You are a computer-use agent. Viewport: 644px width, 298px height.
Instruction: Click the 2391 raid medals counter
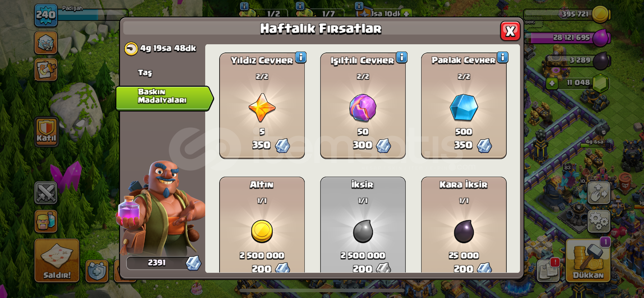click(164, 263)
